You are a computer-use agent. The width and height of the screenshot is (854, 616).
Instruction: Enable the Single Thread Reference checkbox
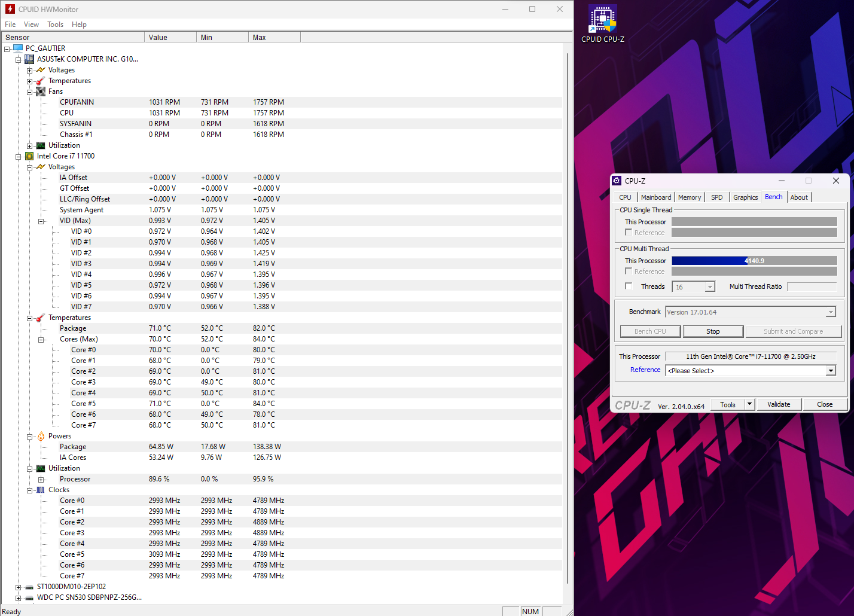[629, 232]
